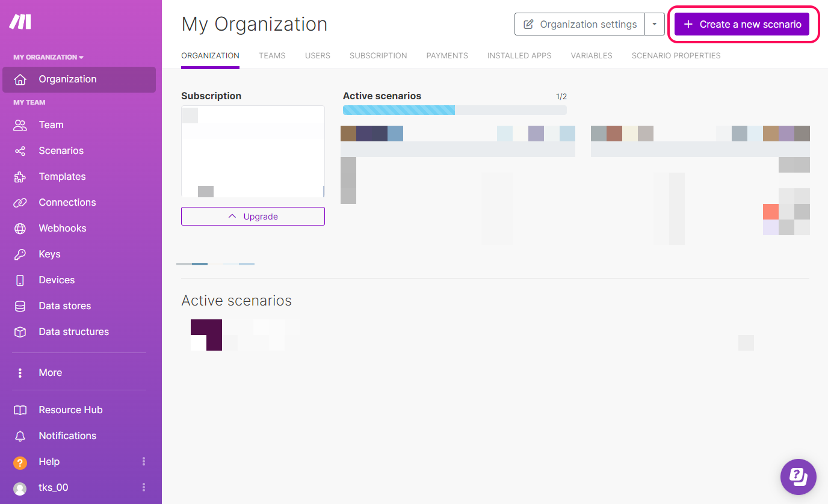Switch to the USERS tab
Screen dimensions: 828x504
[x=318, y=55]
